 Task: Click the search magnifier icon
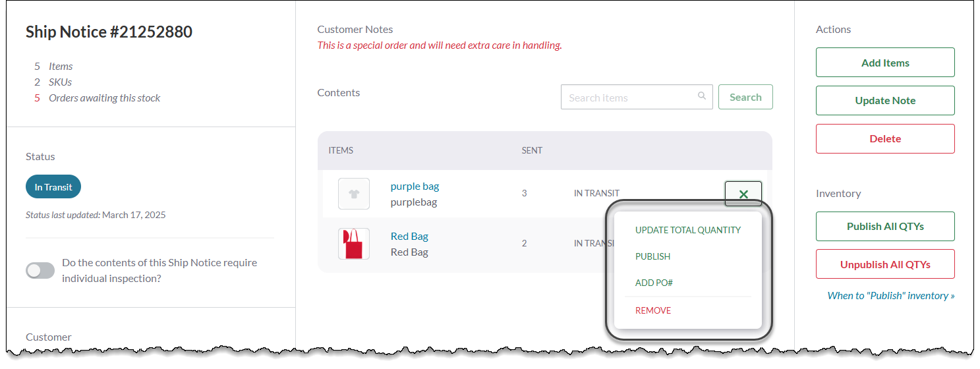click(702, 96)
